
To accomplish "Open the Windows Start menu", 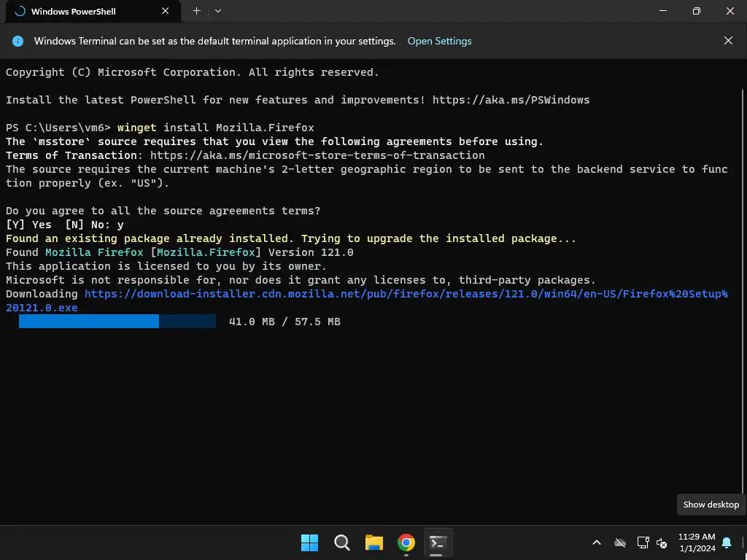I will [x=309, y=542].
